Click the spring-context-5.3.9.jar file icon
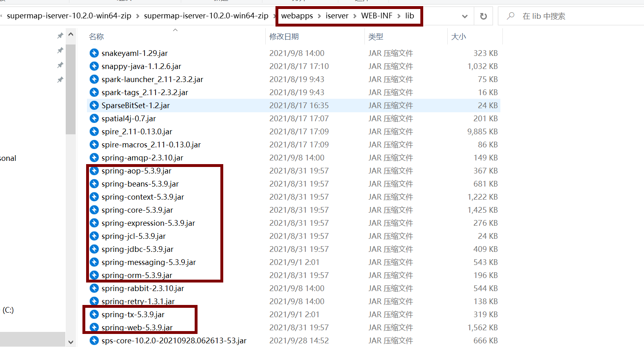 [x=94, y=197]
